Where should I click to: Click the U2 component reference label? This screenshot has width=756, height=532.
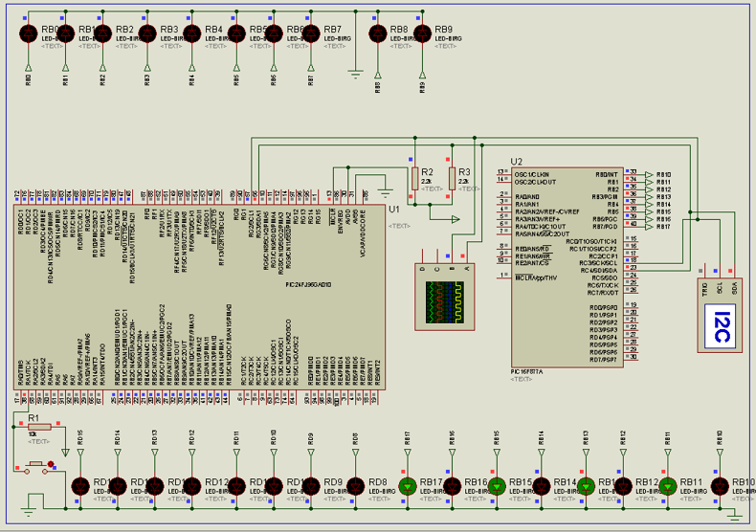coord(517,161)
